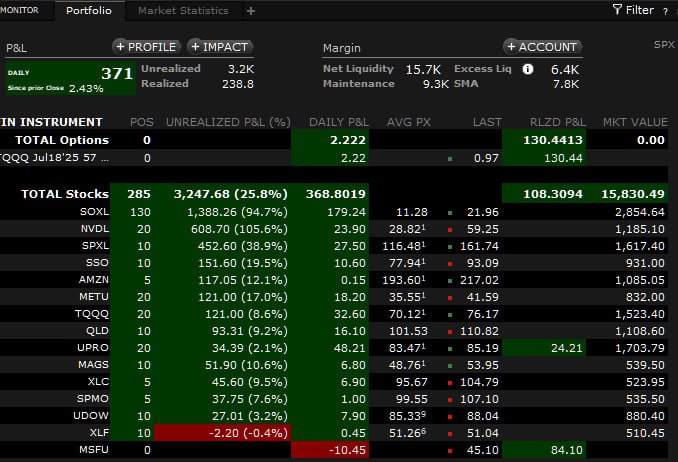The height and width of the screenshot is (462, 678).
Task: Select the TOTAL Stocks row label
Action: (x=65, y=194)
